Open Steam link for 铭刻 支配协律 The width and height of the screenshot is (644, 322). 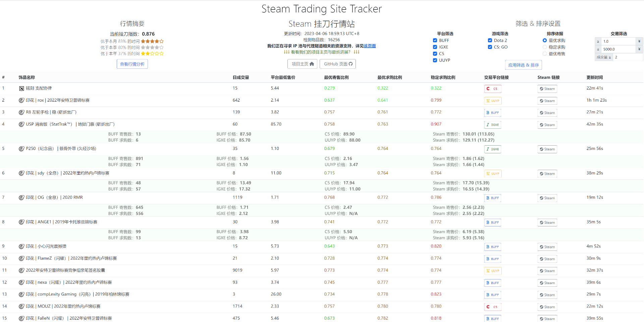547,89
